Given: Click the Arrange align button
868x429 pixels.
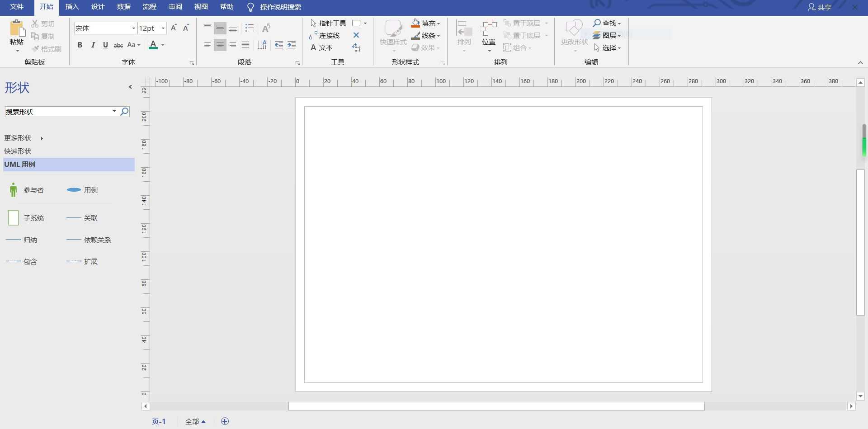Looking at the screenshot, I should [464, 35].
